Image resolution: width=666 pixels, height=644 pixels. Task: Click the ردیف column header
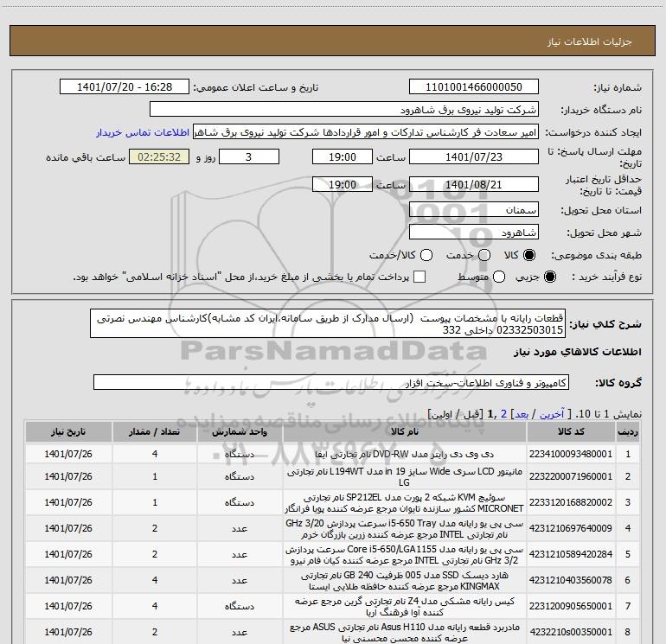628,431
